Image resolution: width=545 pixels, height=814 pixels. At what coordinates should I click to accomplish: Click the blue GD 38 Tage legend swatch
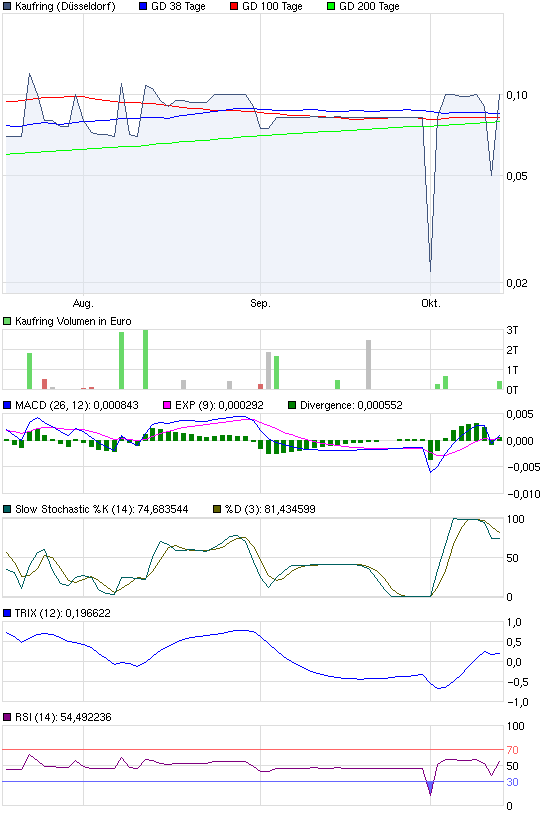143,7
